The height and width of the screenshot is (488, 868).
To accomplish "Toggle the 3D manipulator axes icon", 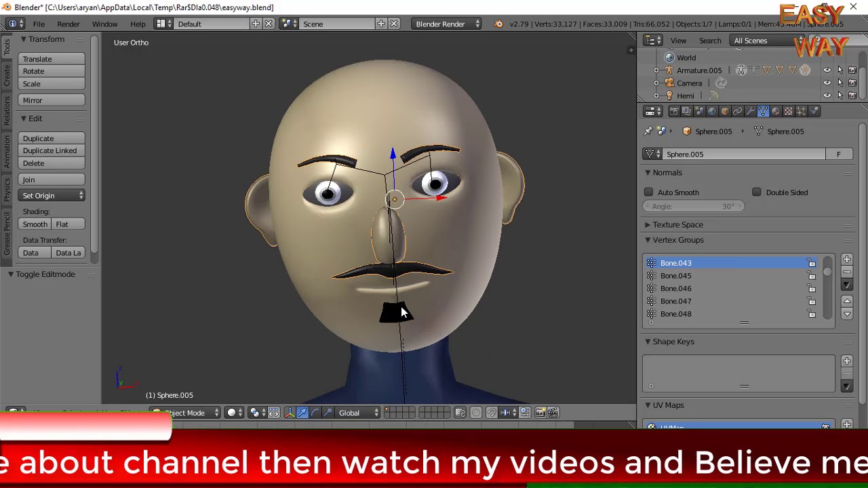I will pos(290,413).
